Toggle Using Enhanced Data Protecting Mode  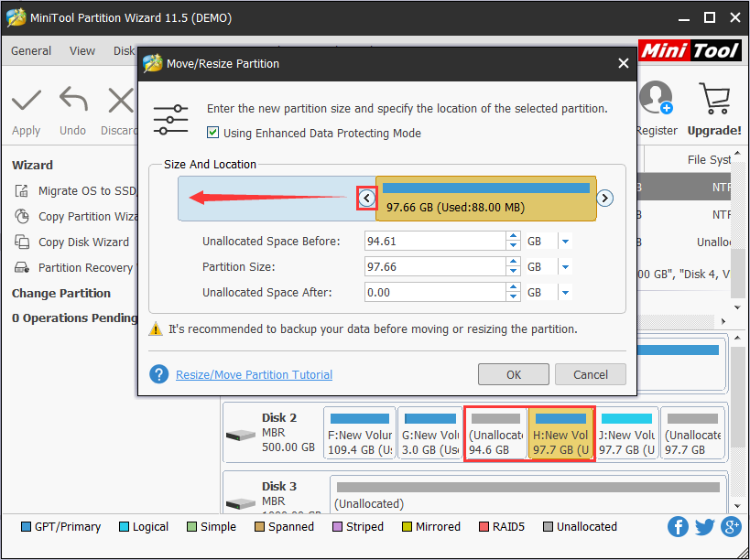click(x=212, y=133)
